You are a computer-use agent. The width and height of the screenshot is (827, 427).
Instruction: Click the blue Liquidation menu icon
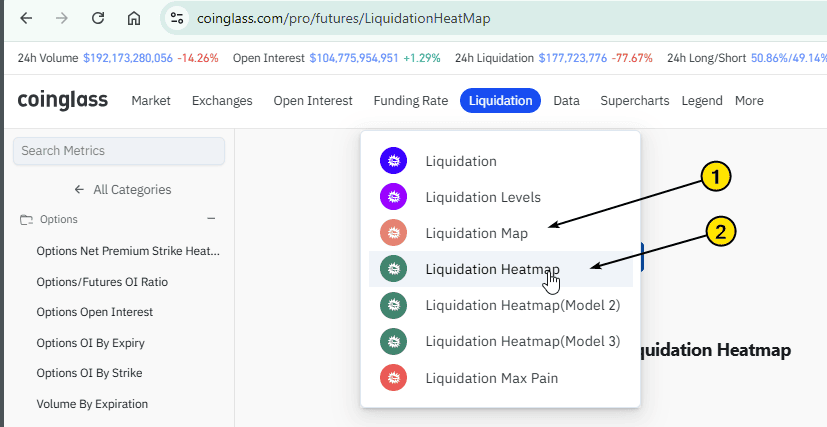point(393,161)
